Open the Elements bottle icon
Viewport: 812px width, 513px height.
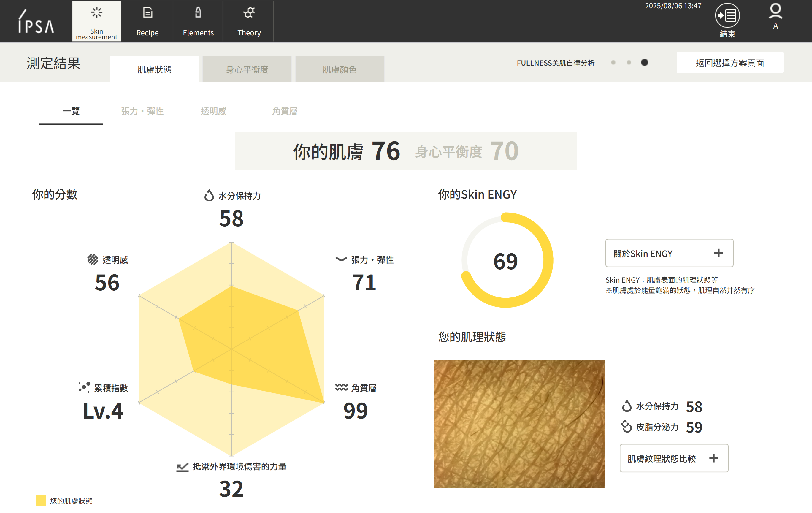pos(198,13)
